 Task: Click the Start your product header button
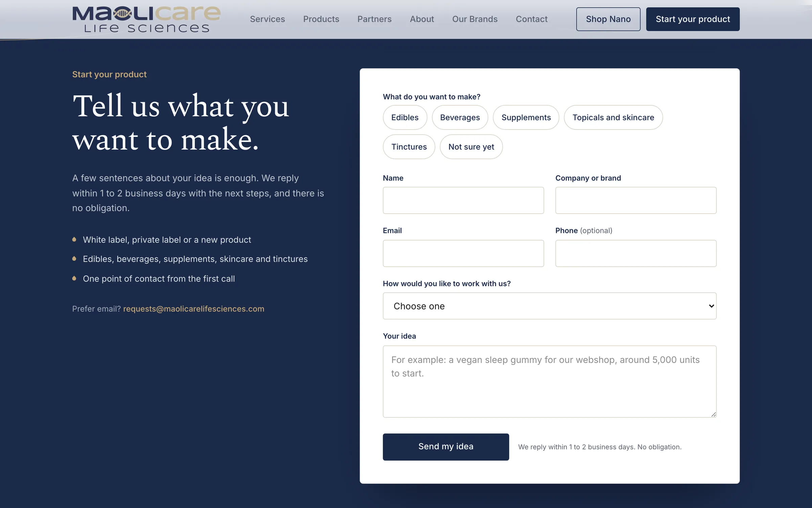point(693,19)
